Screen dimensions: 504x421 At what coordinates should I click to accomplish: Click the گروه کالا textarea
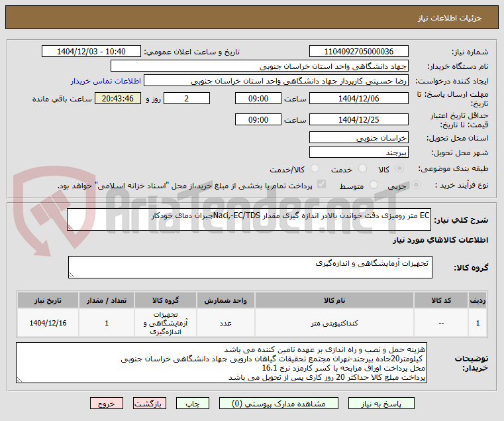click(x=250, y=267)
